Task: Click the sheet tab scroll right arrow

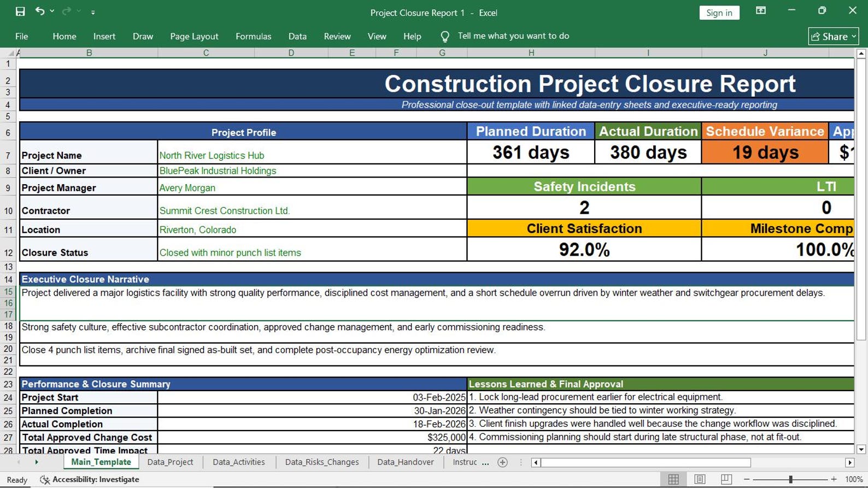Action: 37,462
